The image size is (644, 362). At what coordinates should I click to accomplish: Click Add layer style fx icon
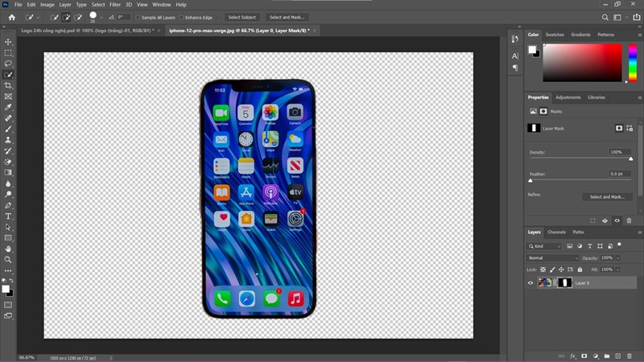(573, 356)
